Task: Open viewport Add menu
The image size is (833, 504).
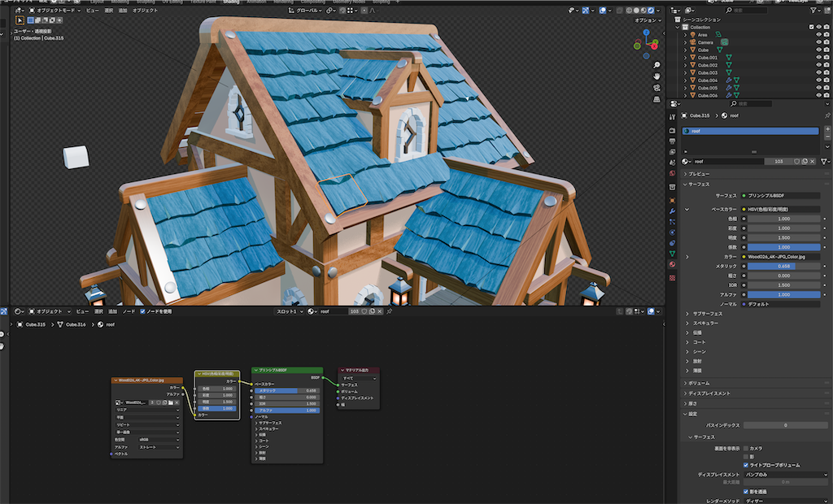Action: pos(123,10)
